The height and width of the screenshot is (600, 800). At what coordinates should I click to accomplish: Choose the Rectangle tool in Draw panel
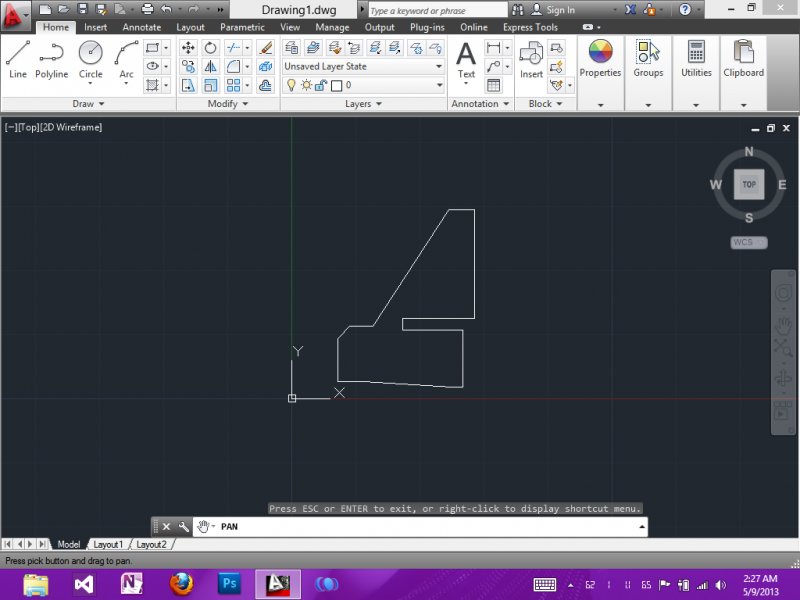tap(152, 48)
